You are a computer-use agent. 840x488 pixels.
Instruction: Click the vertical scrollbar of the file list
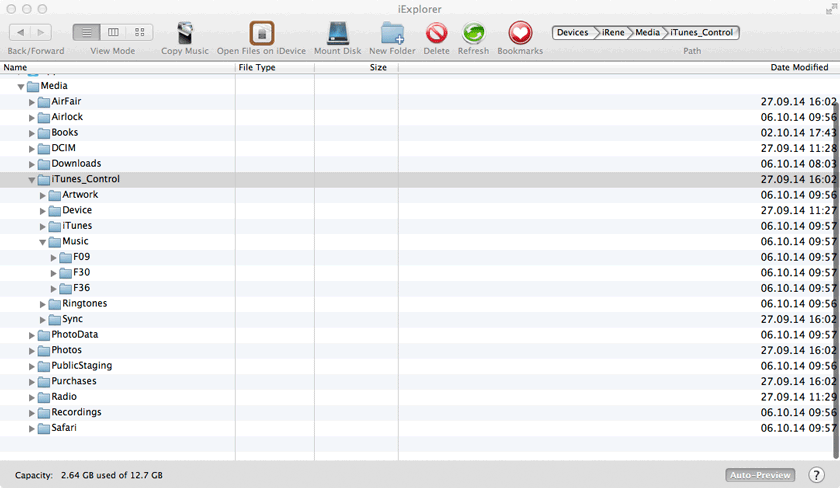(x=836, y=279)
